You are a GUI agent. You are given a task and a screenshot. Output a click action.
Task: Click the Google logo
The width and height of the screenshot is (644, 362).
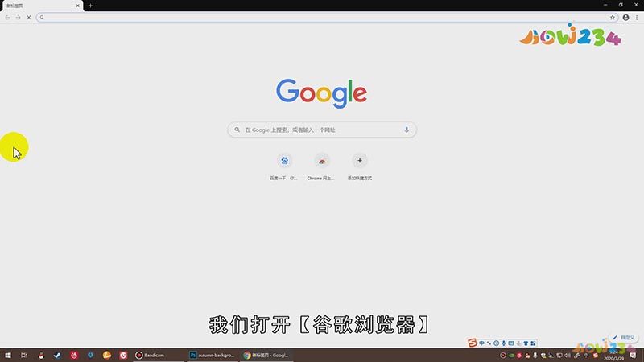321,93
